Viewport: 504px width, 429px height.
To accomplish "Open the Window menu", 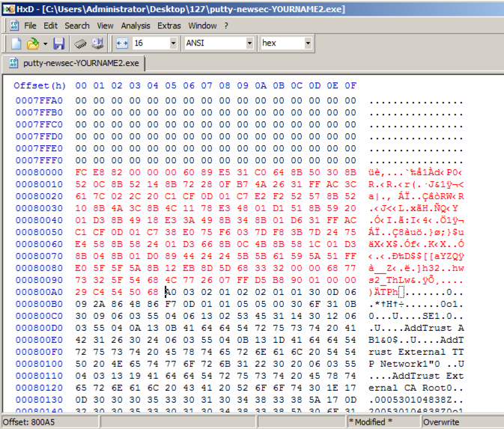I will pos(202,25).
